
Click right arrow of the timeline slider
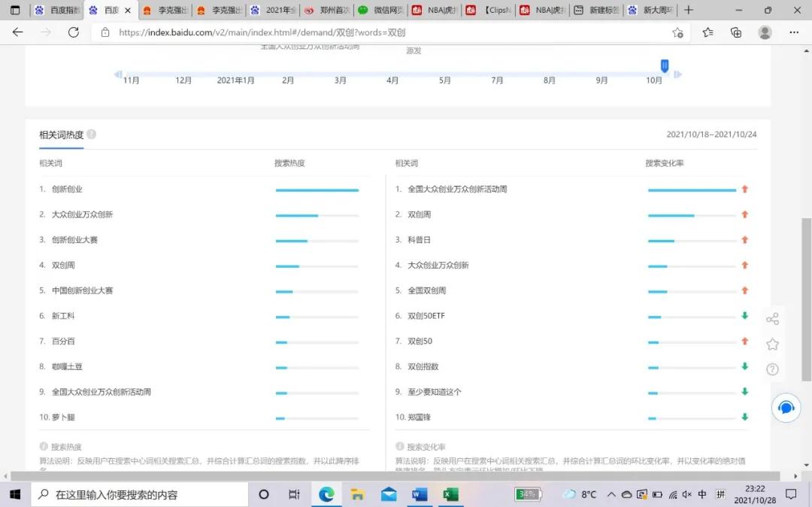pyautogui.click(x=677, y=74)
